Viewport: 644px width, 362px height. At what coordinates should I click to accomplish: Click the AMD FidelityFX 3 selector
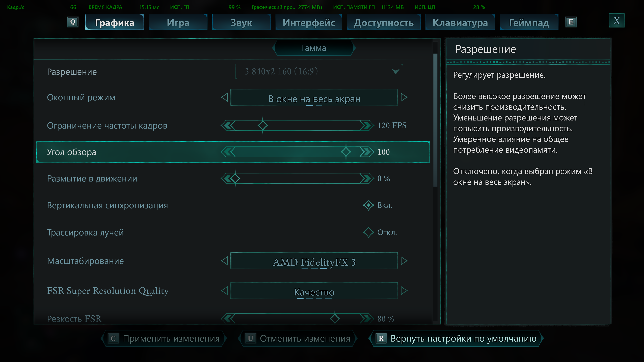coord(314,261)
